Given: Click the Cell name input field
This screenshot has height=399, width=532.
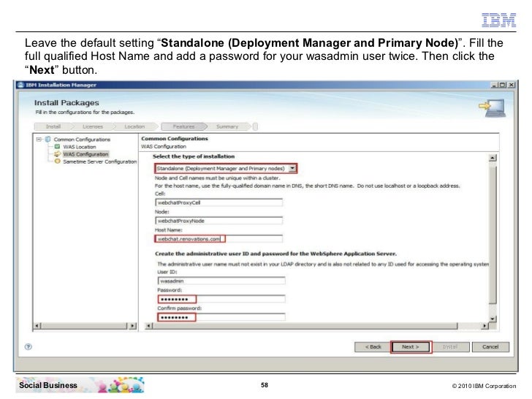Looking at the screenshot, I should pyautogui.click(x=218, y=202).
